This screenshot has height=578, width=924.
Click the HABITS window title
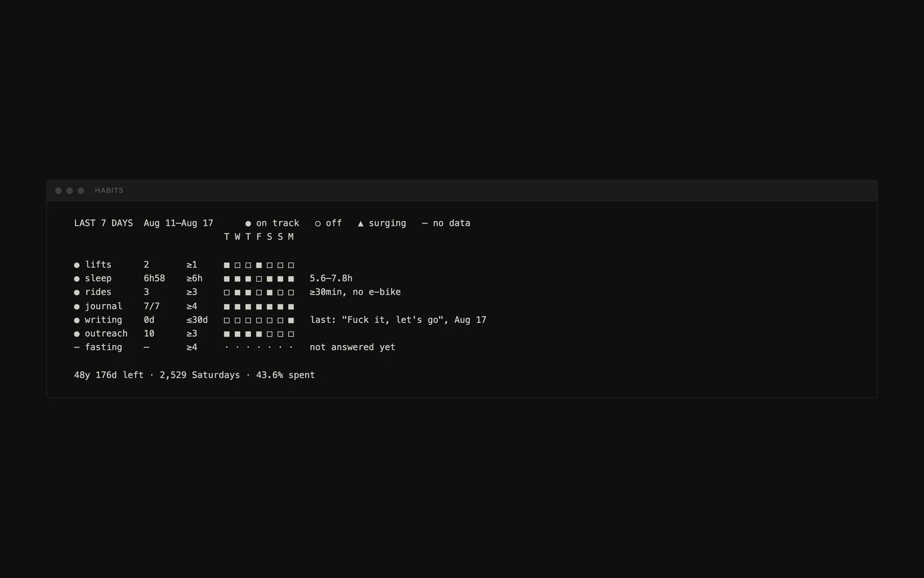(109, 191)
